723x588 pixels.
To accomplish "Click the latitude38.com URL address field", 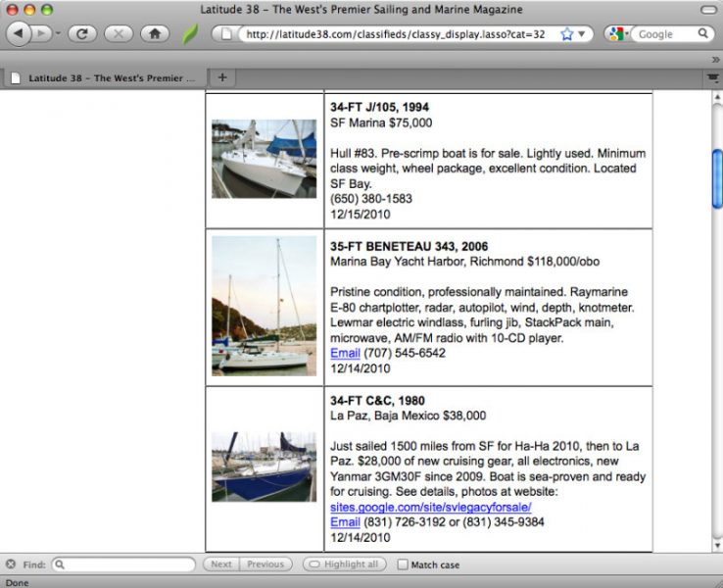I will pyautogui.click(x=397, y=34).
